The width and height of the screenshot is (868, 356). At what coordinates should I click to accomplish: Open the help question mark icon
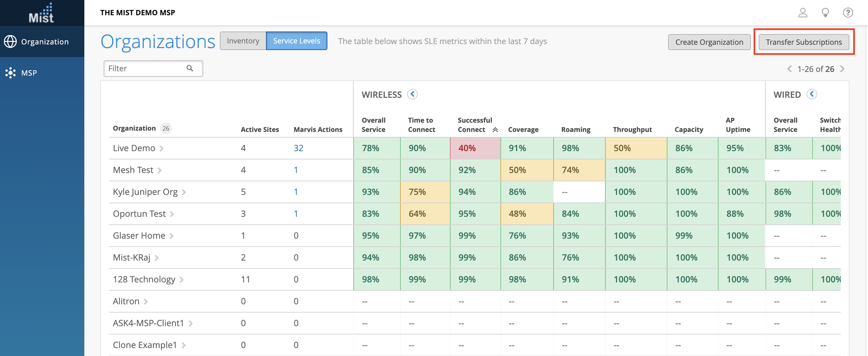[848, 13]
